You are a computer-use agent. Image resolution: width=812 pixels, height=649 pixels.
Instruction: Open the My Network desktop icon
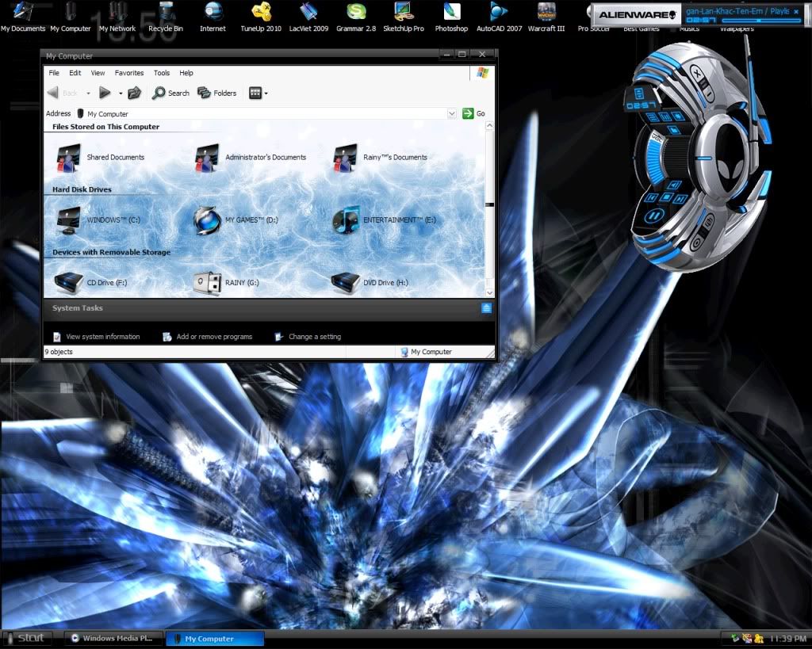coord(117,17)
